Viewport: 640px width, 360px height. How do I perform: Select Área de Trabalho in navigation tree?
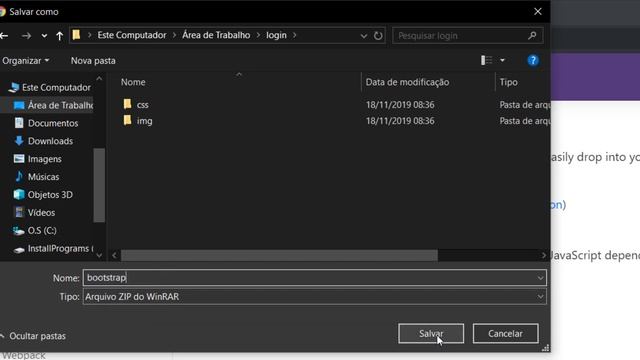(53, 105)
